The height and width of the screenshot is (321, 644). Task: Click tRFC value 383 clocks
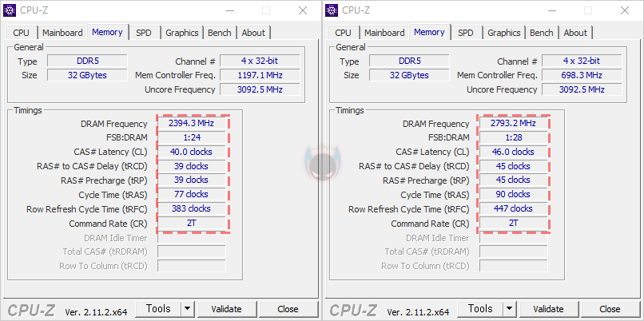click(192, 208)
